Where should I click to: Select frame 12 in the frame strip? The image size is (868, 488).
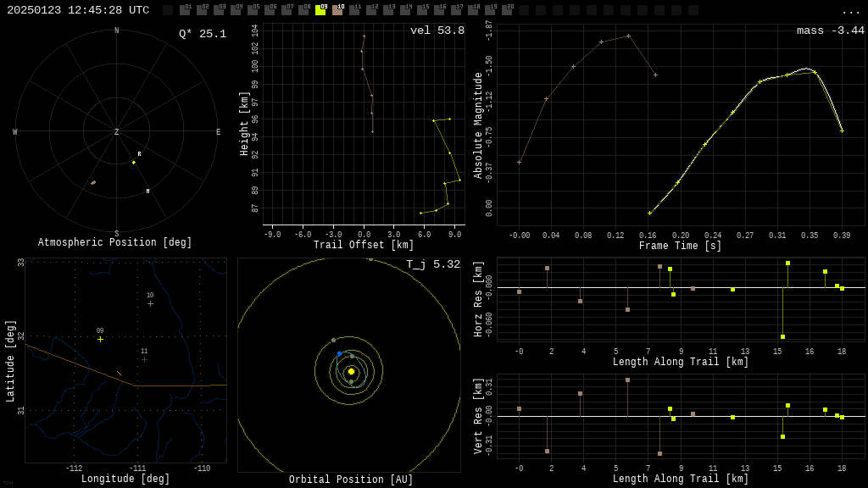click(x=373, y=12)
